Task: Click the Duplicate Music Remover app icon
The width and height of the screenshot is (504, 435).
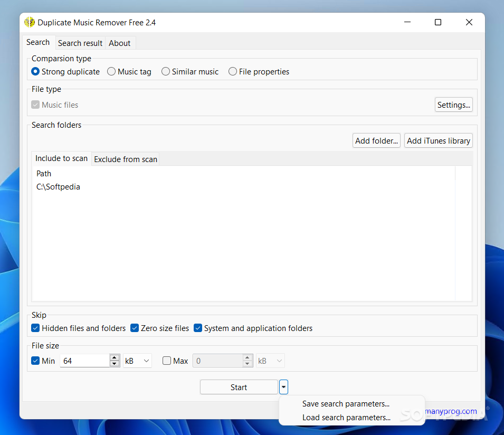Action: (x=30, y=23)
